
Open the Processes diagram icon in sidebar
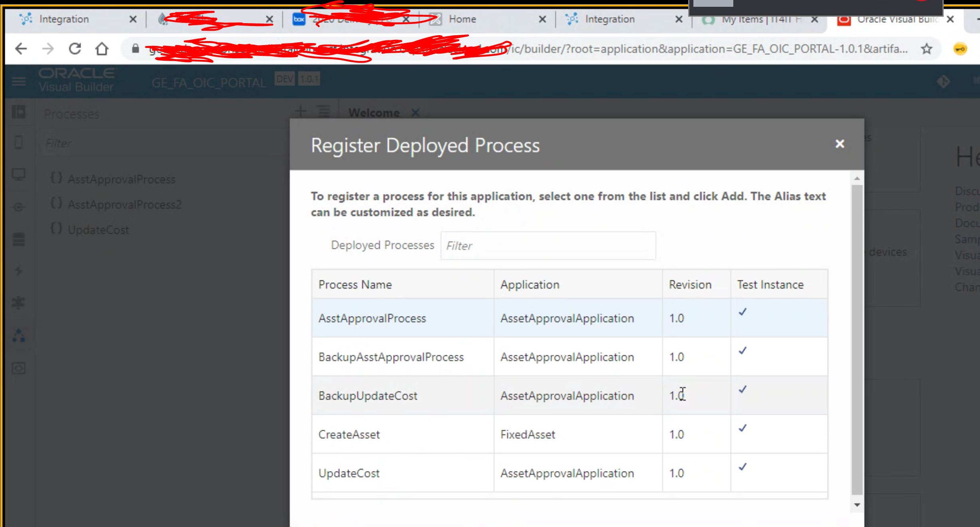pyautogui.click(x=18, y=335)
